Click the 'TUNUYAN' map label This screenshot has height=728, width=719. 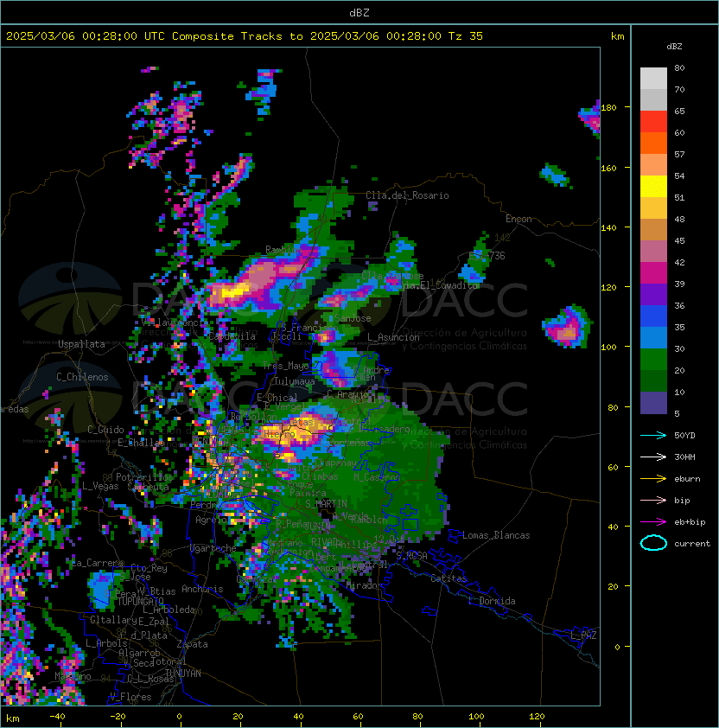tap(183, 674)
